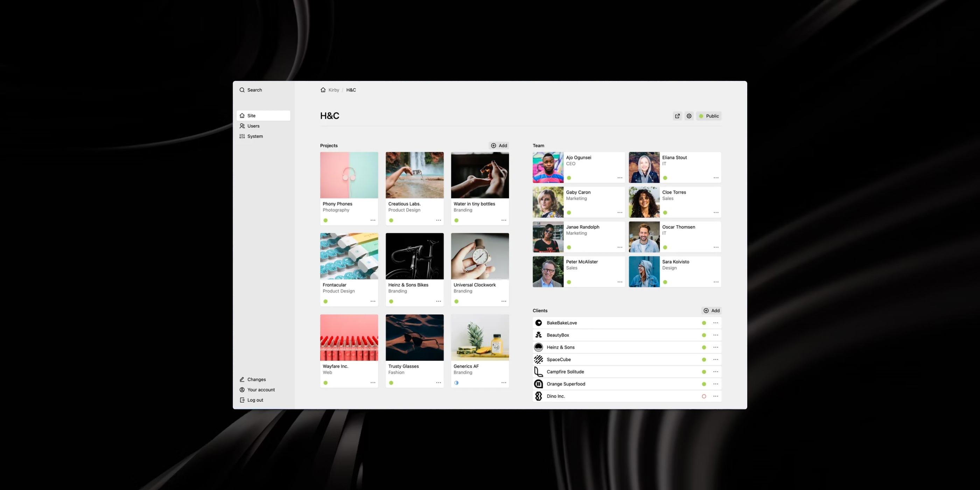Open the Universal Clockwork project thumbnail
This screenshot has height=490, width=980.
[x=480, y=256]
